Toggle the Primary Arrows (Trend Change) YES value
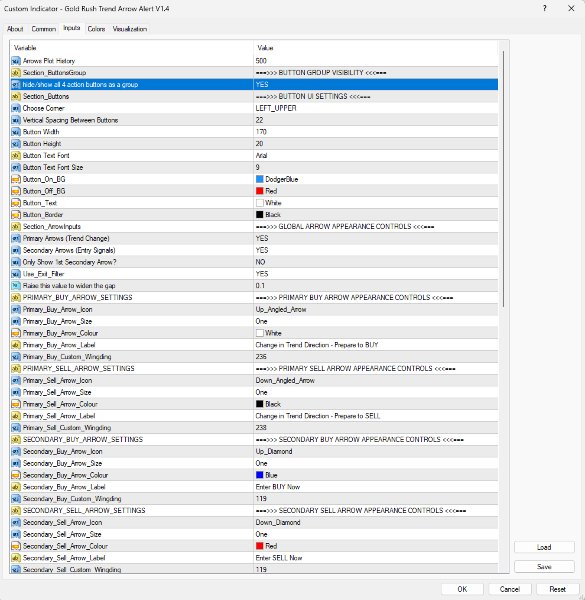This screenshot has width=585, height=600. 375,238
